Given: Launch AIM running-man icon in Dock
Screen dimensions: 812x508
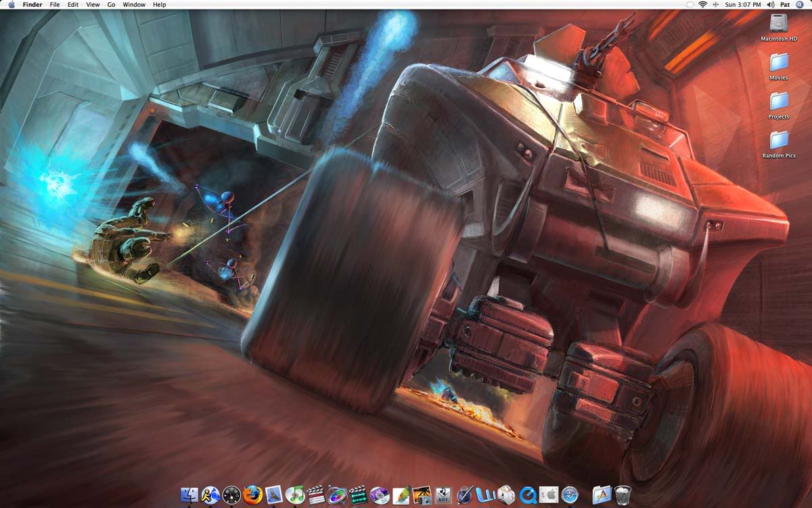Looking at the screenshot, I should [x=210, y=496].
